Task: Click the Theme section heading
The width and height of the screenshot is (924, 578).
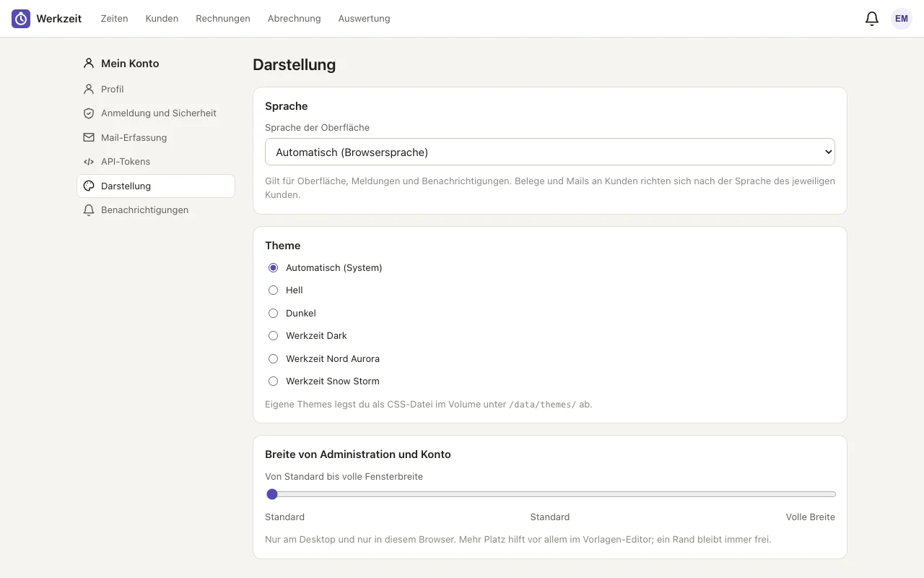Action: click(x=283, y=246)
